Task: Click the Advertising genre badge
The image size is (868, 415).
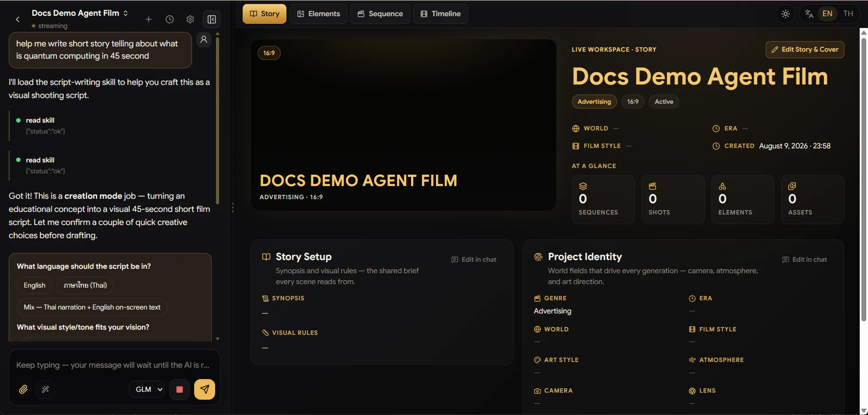Action: point(594,102)
